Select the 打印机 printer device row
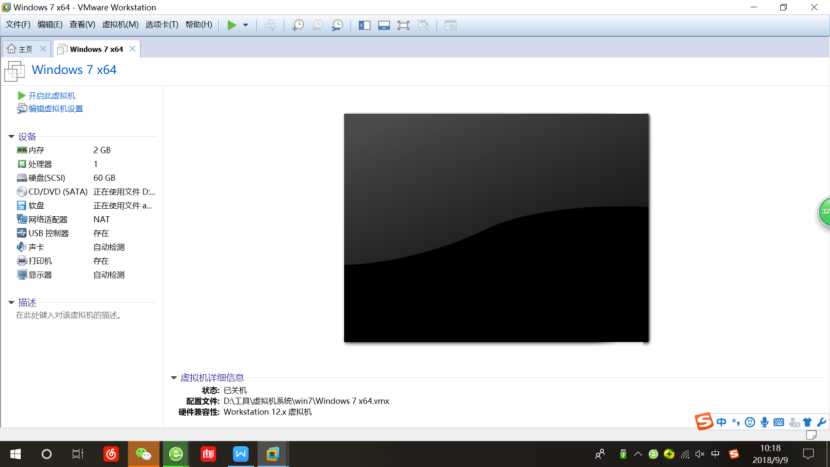Viewport: 830px width, 467px height. point(85,261)
